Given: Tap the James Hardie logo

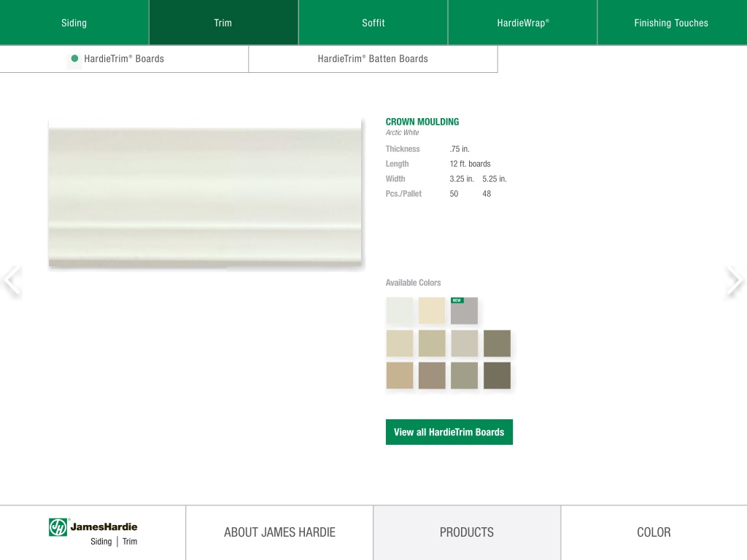Looking at the screenshot, I should pos(93,532).
